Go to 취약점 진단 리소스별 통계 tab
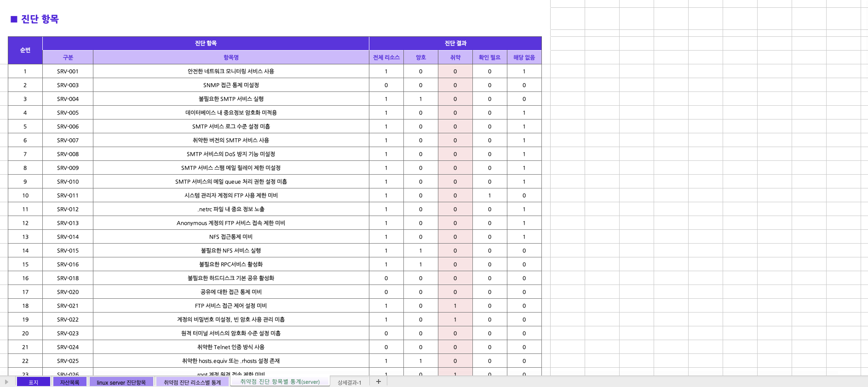Viewport: 868px width, 387px height. click(192, 382)
